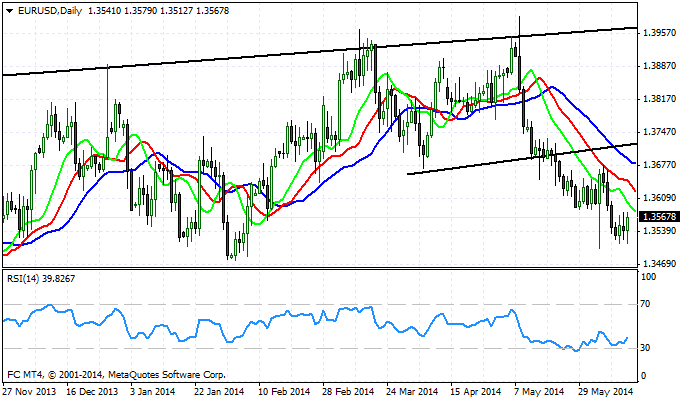Screen dimensions: 680x400
Task: Click the 27 Nov 2013 date label
Action: [29, 391]
